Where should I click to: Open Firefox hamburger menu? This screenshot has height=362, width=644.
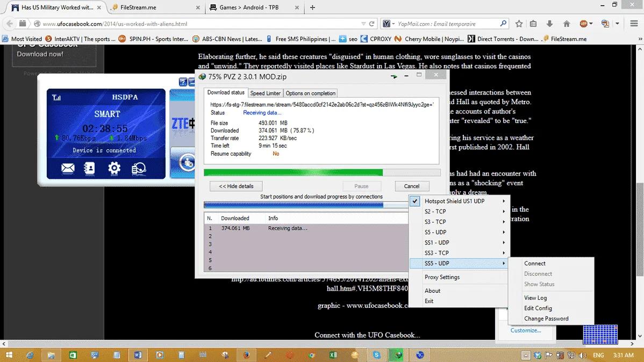point(634,24)
